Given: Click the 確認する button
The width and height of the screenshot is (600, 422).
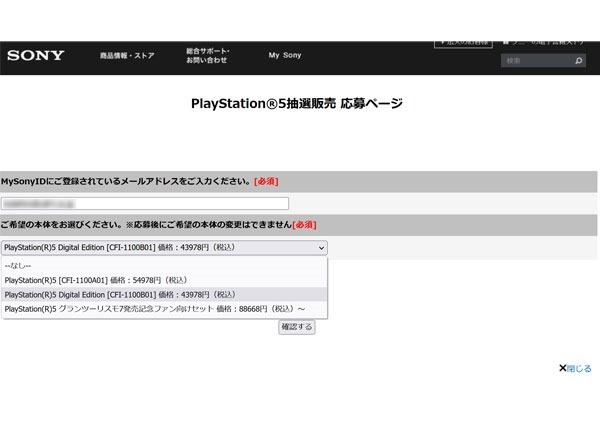Looking at the screenshot, I should click(x=297, y=327).
